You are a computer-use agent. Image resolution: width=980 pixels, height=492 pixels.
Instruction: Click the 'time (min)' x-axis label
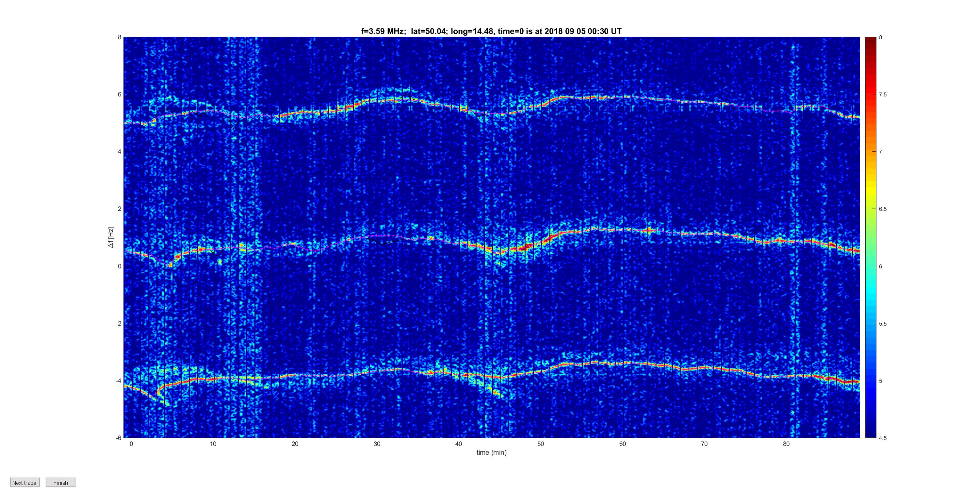tap(492, 452)
